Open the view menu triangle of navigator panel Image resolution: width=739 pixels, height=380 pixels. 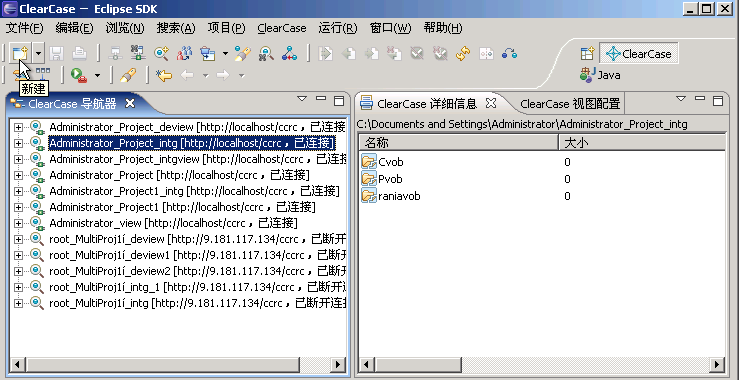click(302, 99)
